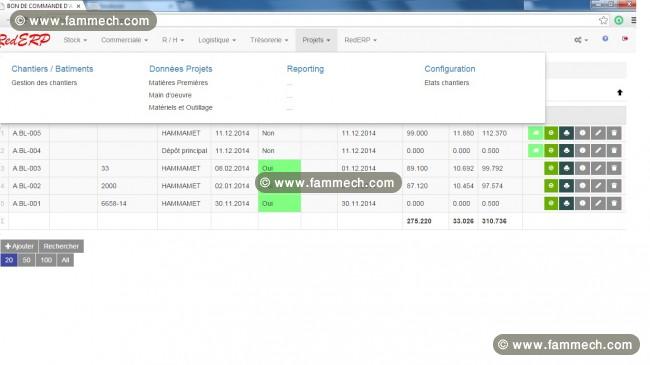Open info icon for row A.BL-005
This screenshot has width=650, height=365.
(x=582, y=133)
